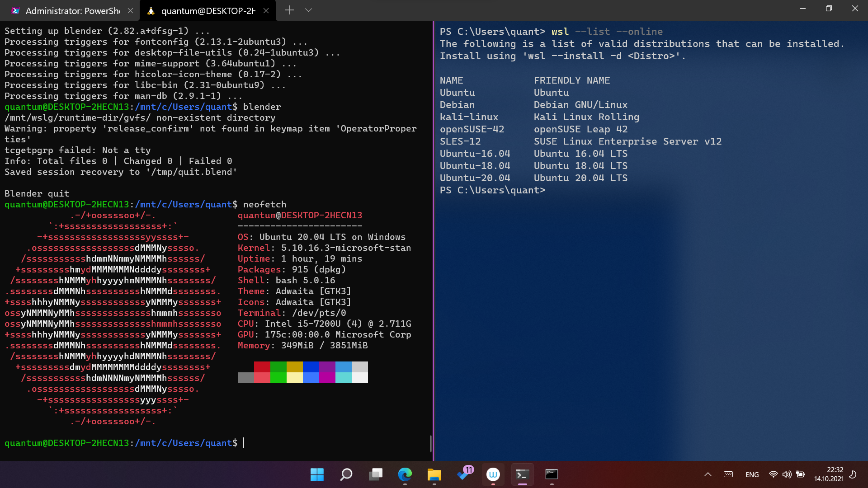Click 'Packages: 915 (dpkg)' line
Viewport: 868px width, 488px height.
[292, 270]
